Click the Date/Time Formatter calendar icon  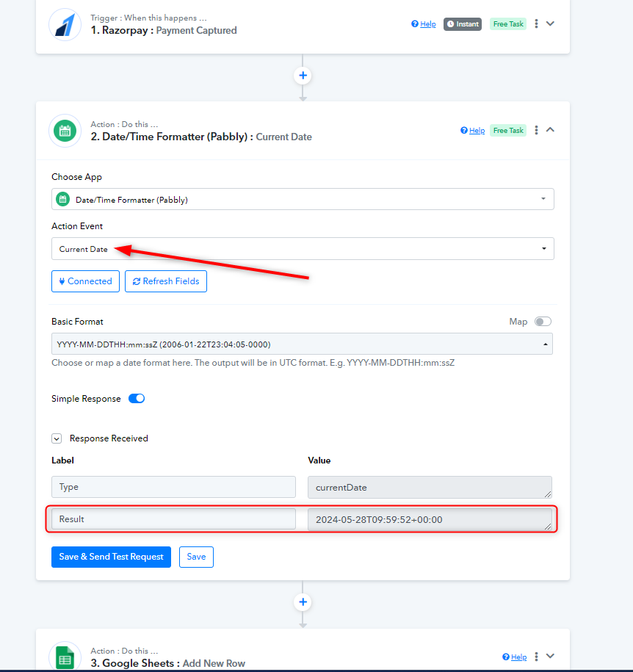click(65, 131)
